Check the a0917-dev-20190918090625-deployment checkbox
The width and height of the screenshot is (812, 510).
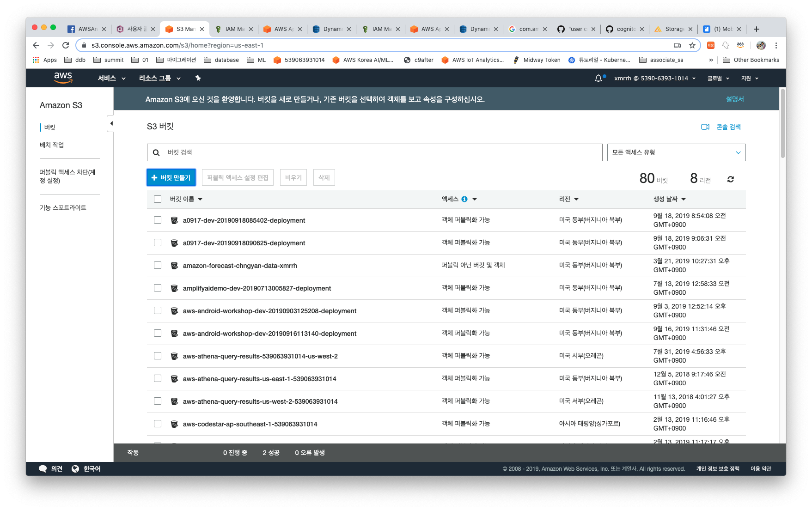[158, 243]
